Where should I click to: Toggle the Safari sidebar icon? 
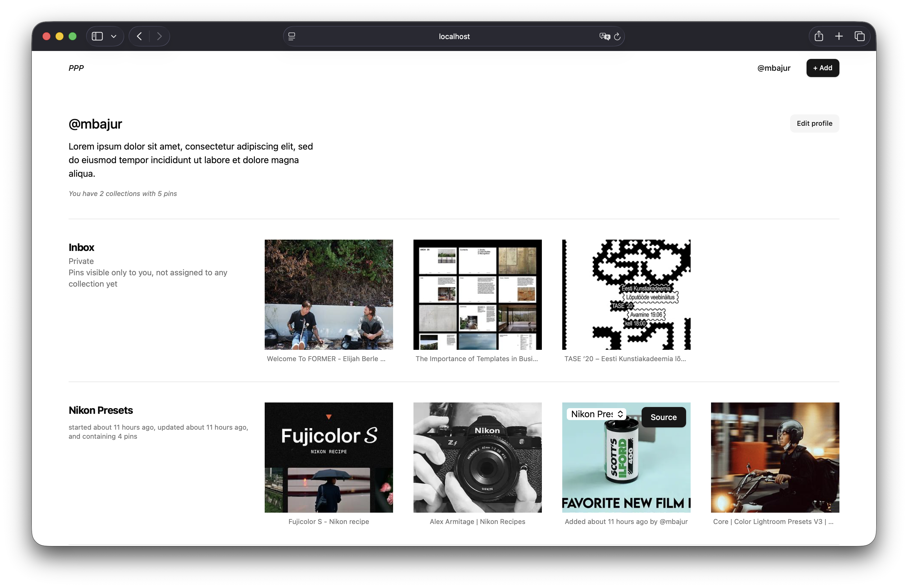tap(97, 36)
